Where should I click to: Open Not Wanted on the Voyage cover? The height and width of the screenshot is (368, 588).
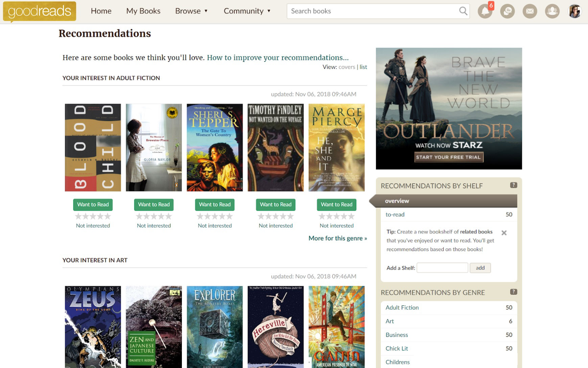point(276,148)
